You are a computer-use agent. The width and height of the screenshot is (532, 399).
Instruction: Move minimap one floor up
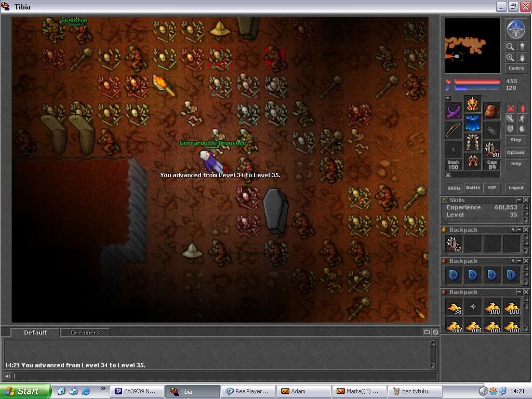522,47
